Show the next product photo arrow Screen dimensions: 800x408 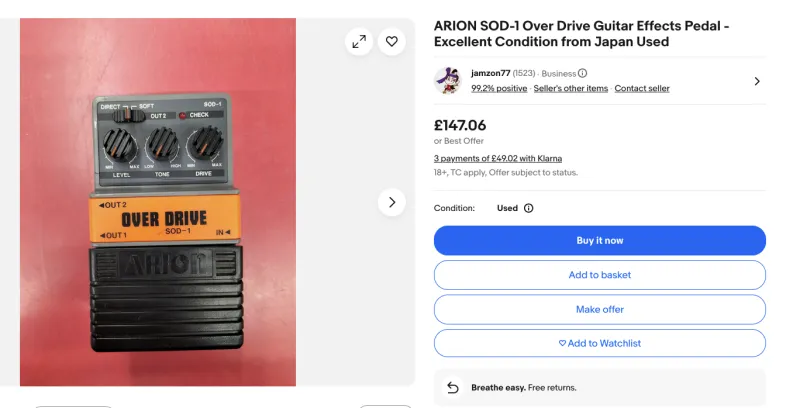point(392,202)
